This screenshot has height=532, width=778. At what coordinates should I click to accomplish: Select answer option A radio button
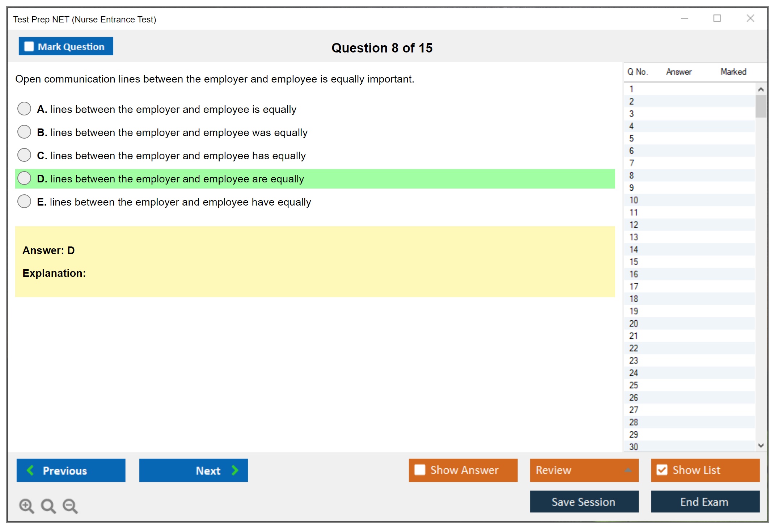(x=24, y=109)
